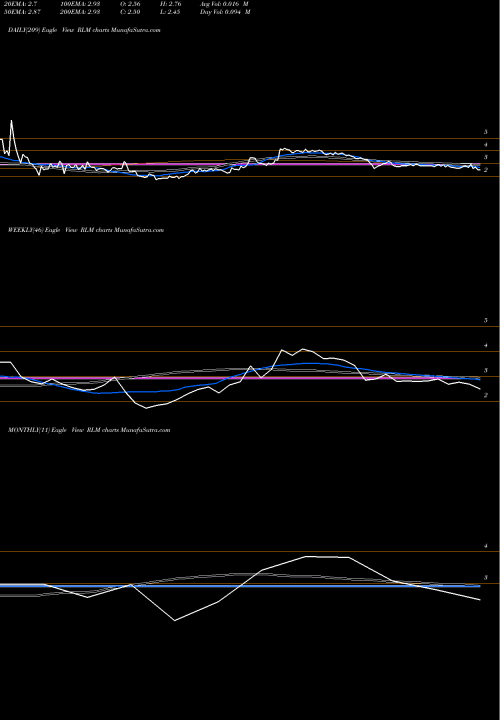The image size is (500, 720).
Task: Click the 200EMA: 2.98 value
Action: click(x=80, y=12)
